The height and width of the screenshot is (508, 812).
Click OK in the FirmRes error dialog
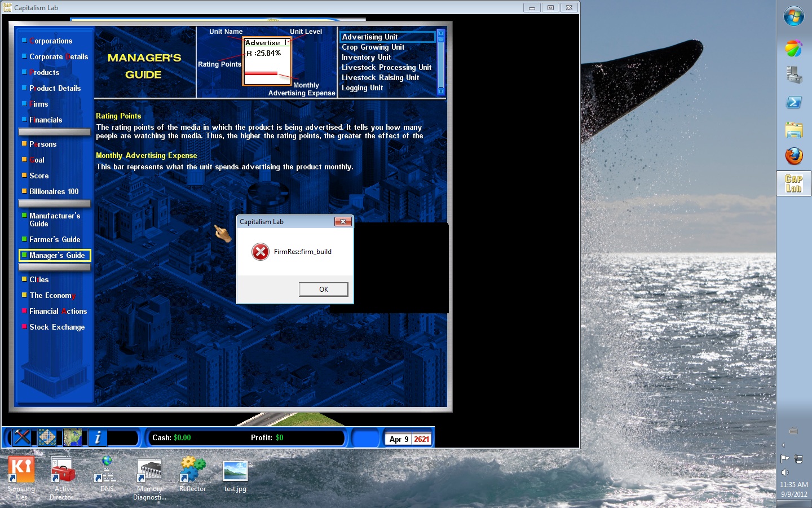tap(324, 290)
